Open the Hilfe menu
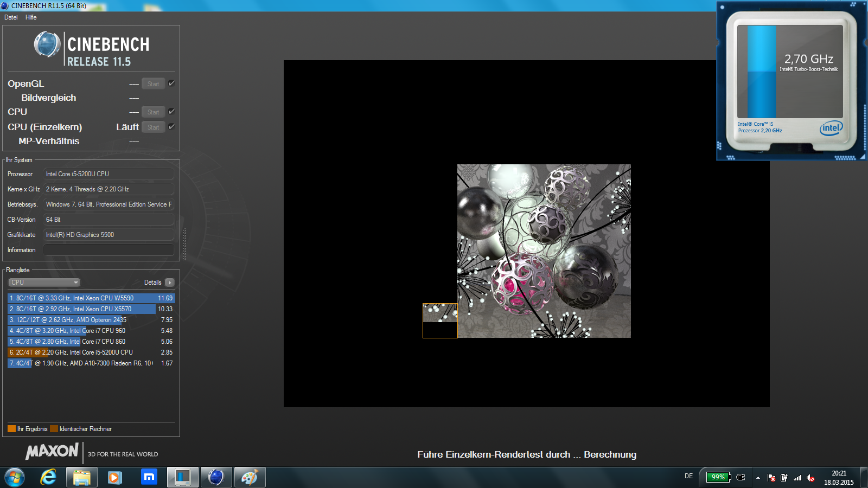The width and height of the screenshot is (868, 488). (x=31, y=17)
